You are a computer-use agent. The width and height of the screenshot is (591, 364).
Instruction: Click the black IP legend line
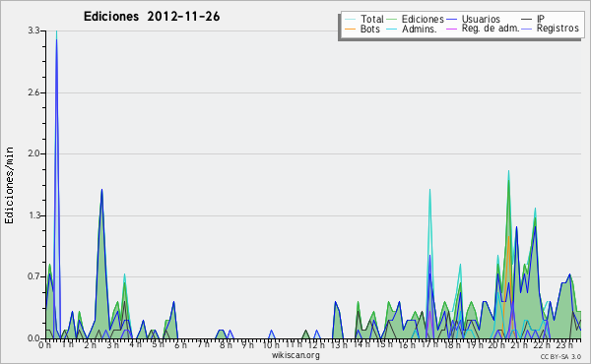(x=527, y=20)
